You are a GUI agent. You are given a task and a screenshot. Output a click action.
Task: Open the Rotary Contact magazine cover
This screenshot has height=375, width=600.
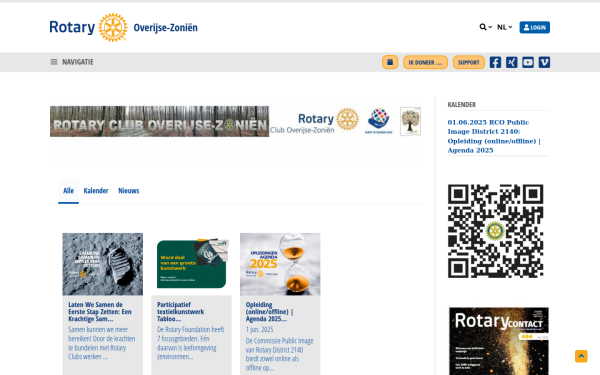499,341
